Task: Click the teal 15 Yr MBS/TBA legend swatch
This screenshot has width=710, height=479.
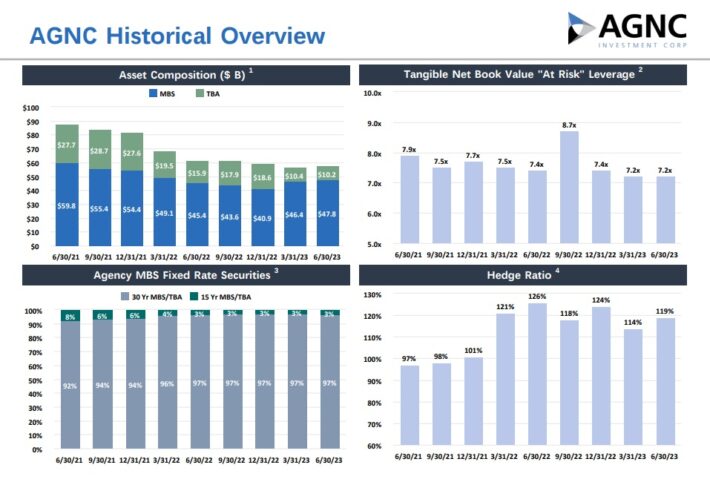Action: (194, 298)
